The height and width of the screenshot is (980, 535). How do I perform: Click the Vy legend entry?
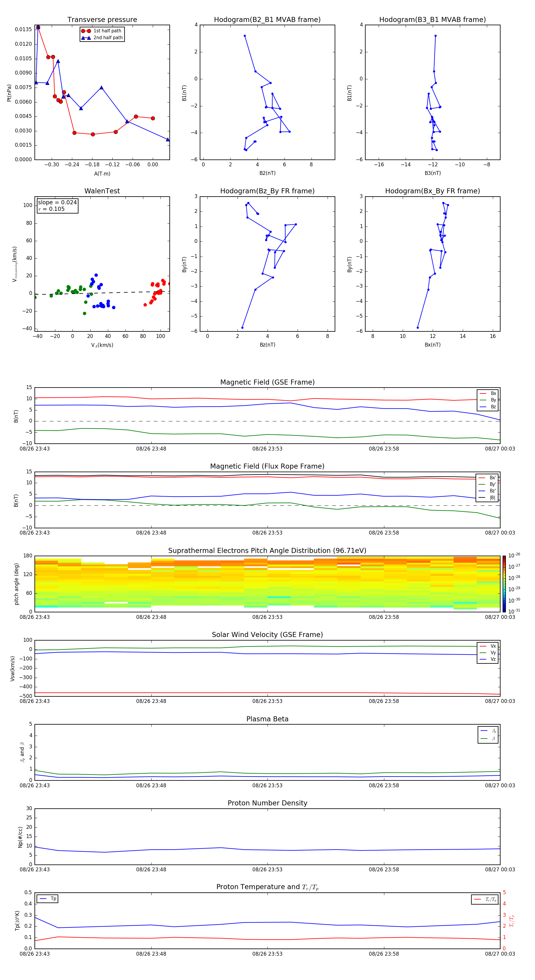tap(488, 653)
